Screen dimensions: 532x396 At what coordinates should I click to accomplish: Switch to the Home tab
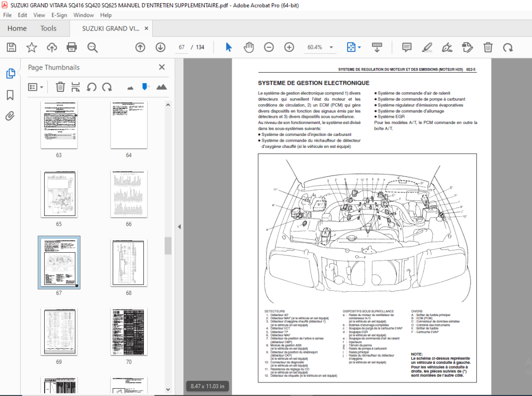point(17,29)
